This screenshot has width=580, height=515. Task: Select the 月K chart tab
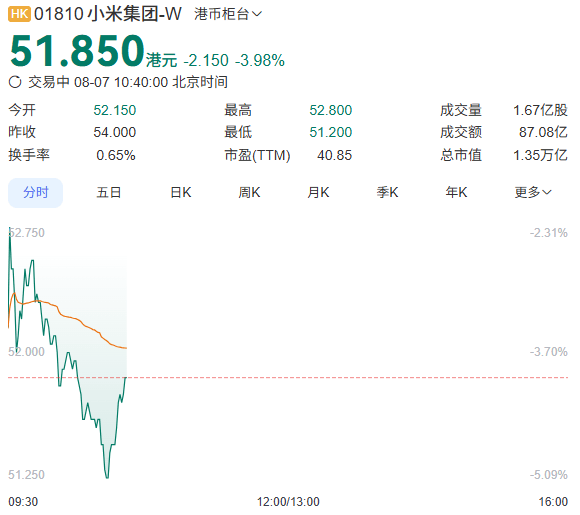pos(318,193)
